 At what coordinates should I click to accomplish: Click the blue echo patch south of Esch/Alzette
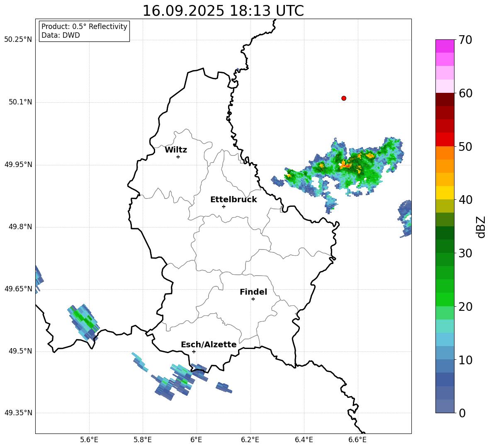pos(224,387)
